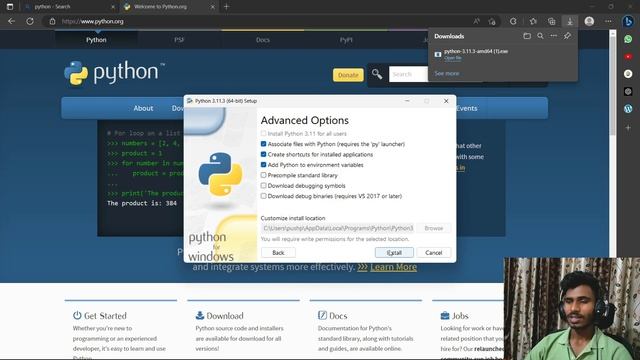
Task: Check Precompile standard library
Action: (x=264, y=175)
